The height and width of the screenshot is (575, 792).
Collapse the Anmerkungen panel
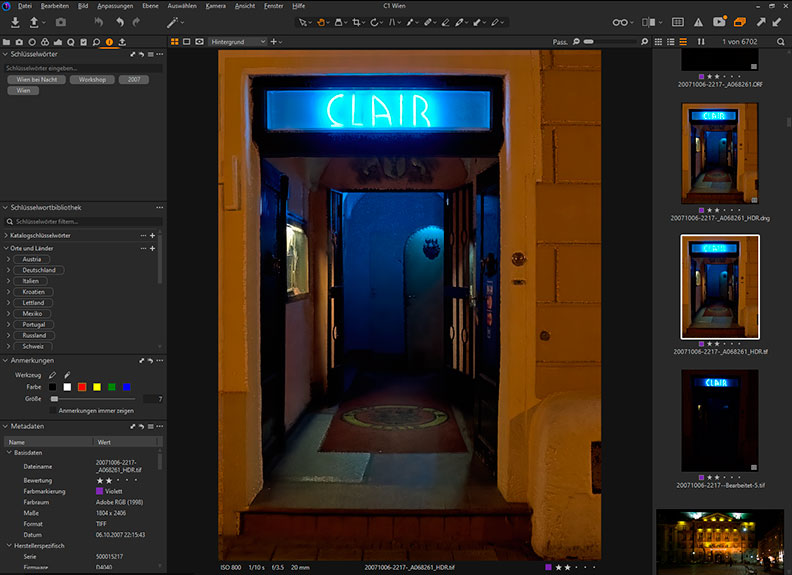[6, 361]
